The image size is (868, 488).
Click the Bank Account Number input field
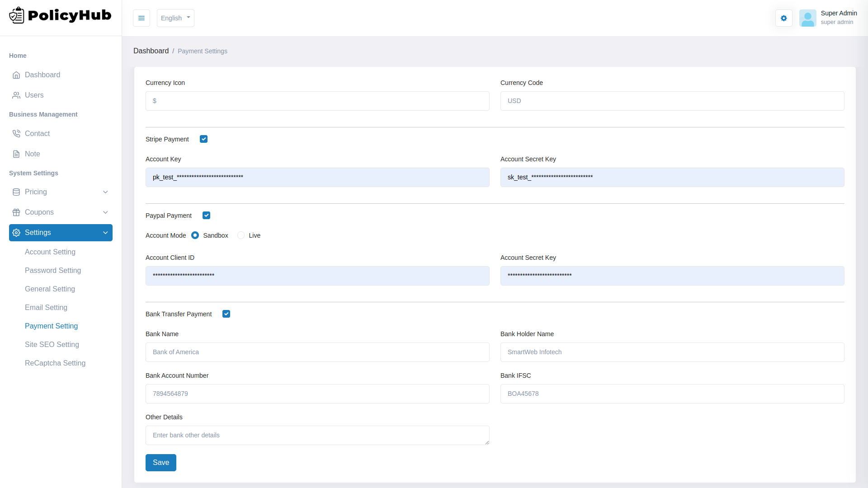point(317,393)
